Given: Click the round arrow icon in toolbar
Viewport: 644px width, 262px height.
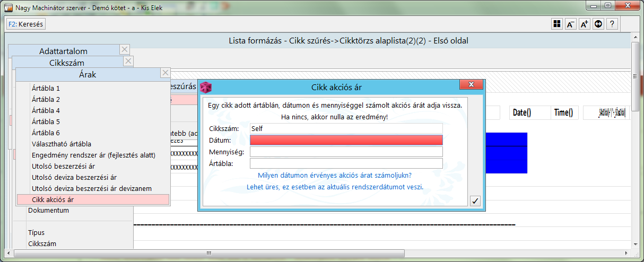Looking at the screenshot, I should (598, 24).
